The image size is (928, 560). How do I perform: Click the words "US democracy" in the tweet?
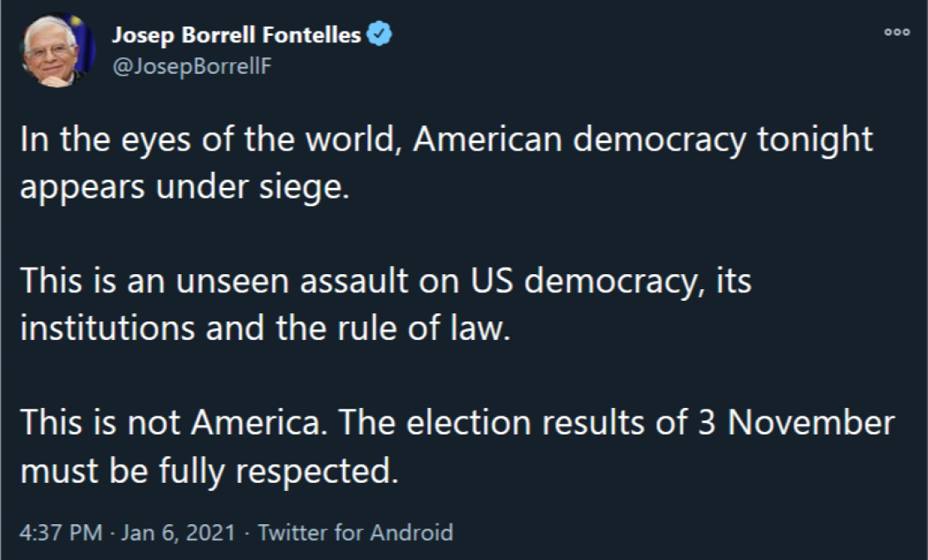click(565, 281)
